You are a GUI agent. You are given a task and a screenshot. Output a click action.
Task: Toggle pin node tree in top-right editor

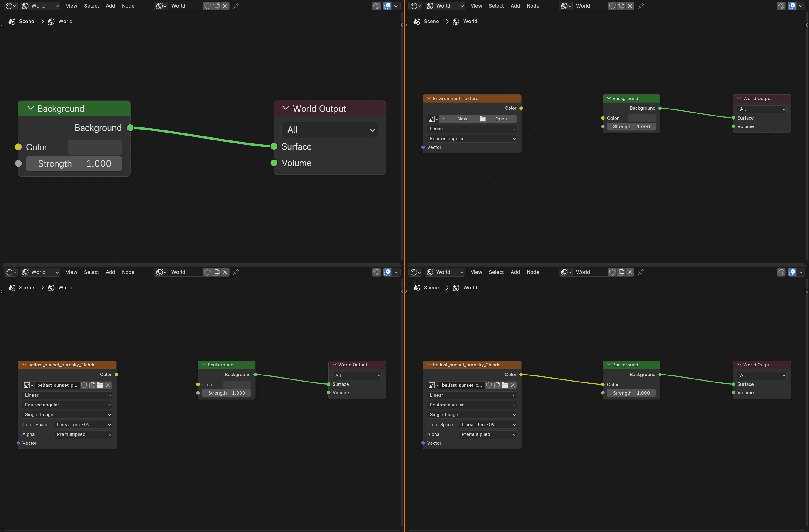tap(641, 6)
